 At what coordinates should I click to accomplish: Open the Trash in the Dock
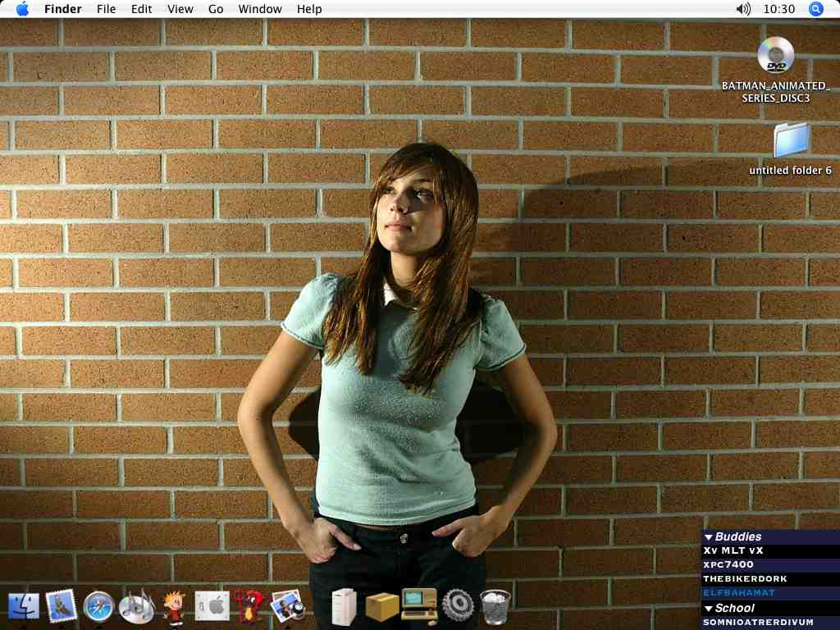[495, 607]
